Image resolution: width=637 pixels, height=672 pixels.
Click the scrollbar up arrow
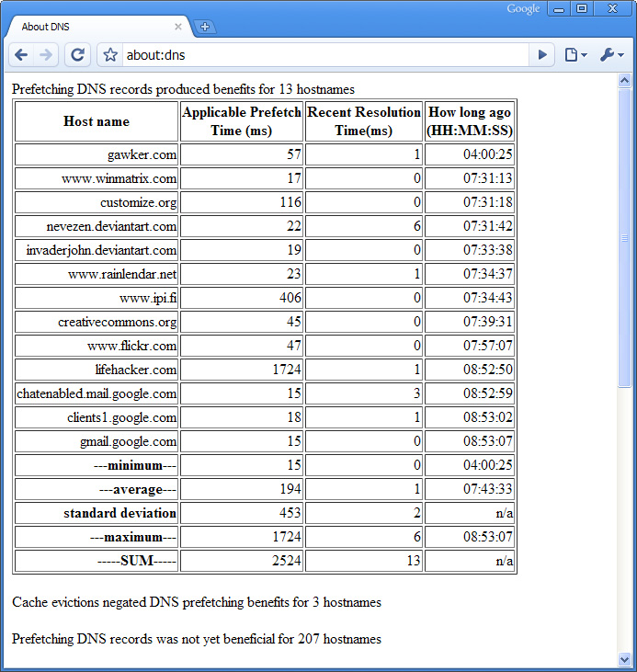tap(624, 80)
